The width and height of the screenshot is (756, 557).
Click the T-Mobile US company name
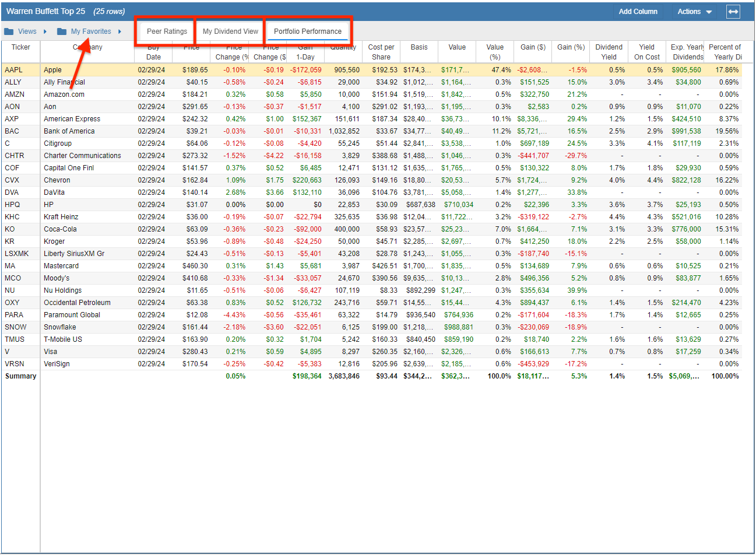pos(63,339)
